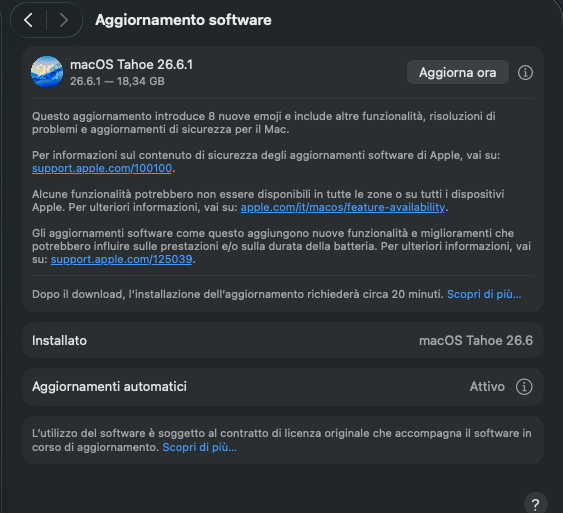Click the paragraph mentioning 8 nuove emoji

click(x=264, y=123)
